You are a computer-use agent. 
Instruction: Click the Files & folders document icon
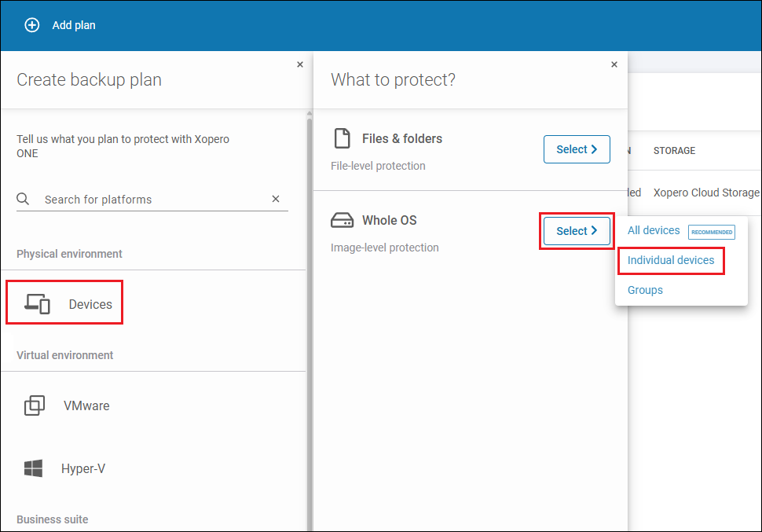(343, 138)
